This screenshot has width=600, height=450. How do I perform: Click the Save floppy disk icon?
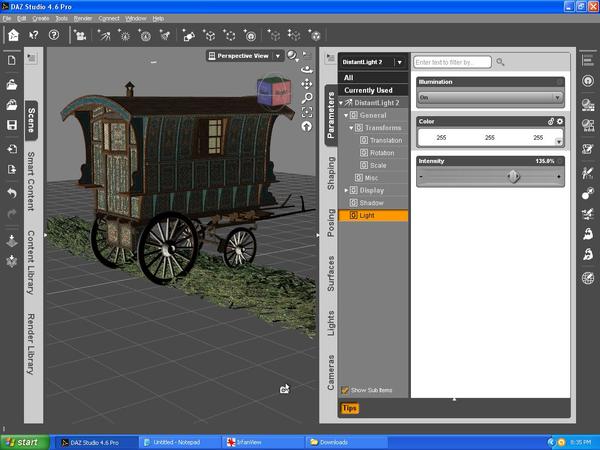pos(12,125)
